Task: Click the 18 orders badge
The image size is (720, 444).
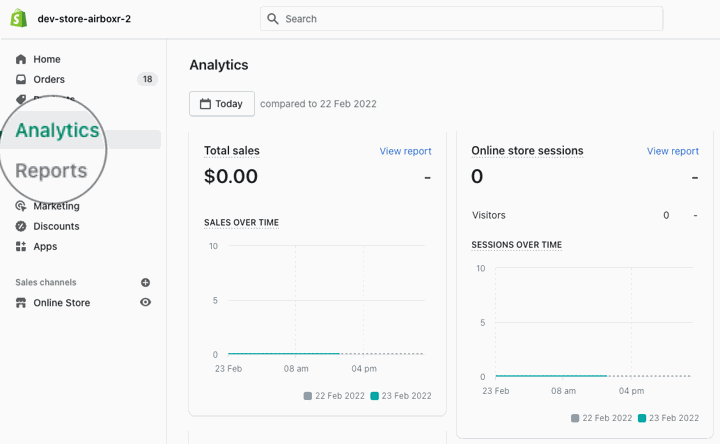Action: pos(147,79)
